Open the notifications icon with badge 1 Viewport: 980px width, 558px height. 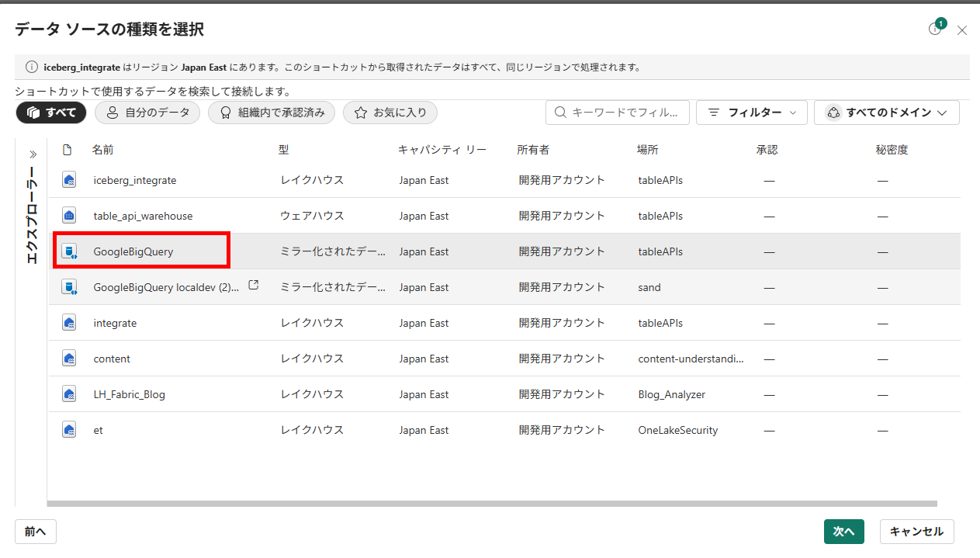(x=936, y=28)
